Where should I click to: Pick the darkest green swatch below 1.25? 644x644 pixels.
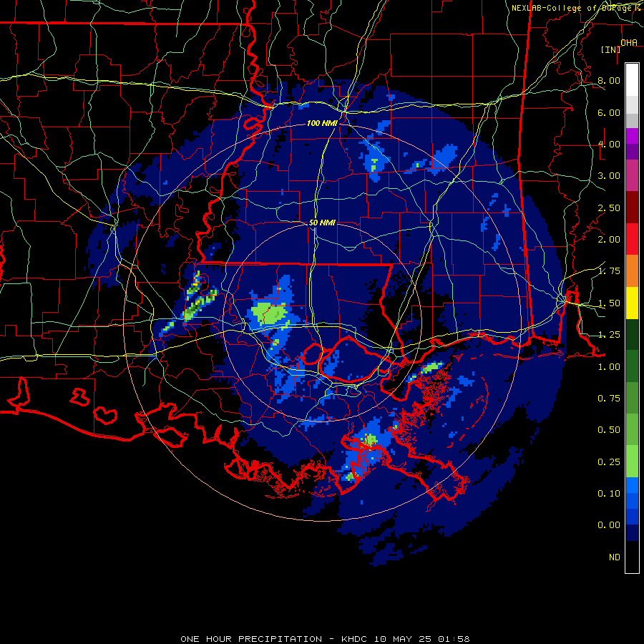point(632,334)
